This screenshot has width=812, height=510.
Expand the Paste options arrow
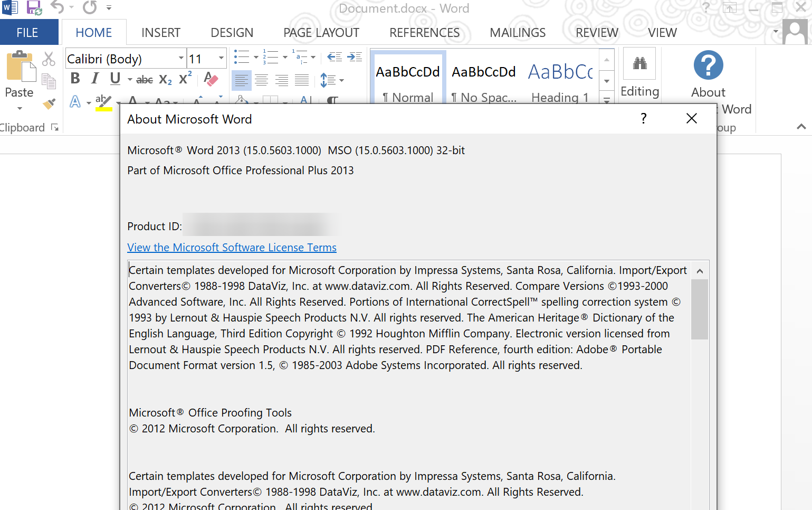click(20, 108)
